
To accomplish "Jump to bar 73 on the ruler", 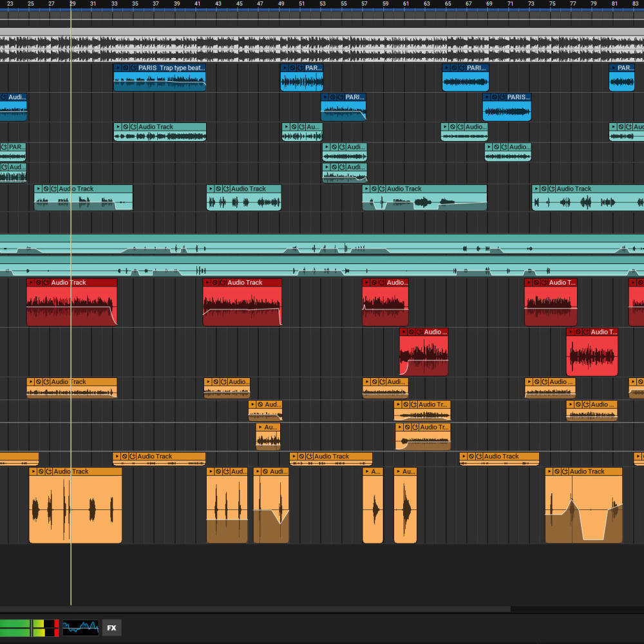I will click(x=531, y=4).
